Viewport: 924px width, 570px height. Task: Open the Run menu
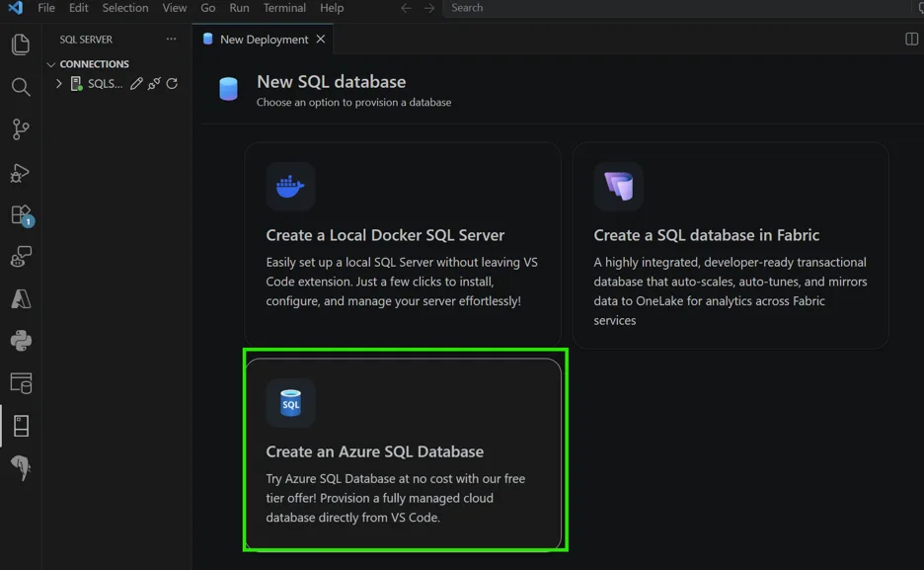(x=239, y=8)
